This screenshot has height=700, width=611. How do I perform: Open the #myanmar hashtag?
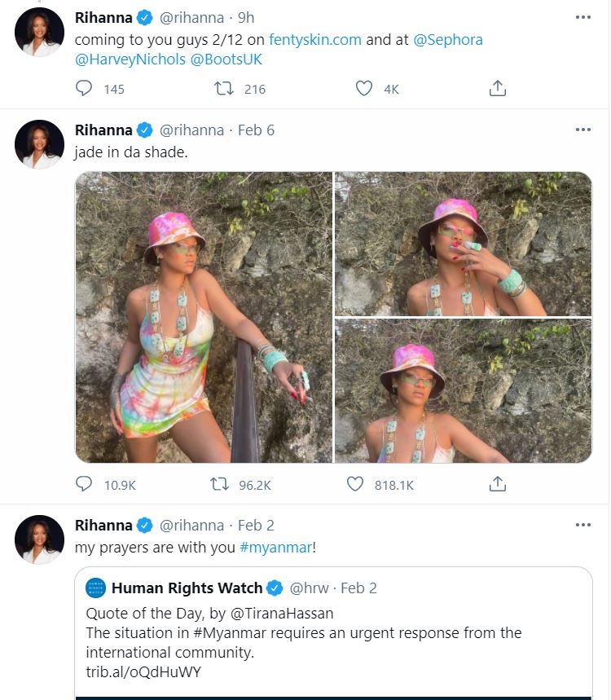(276, 548)
